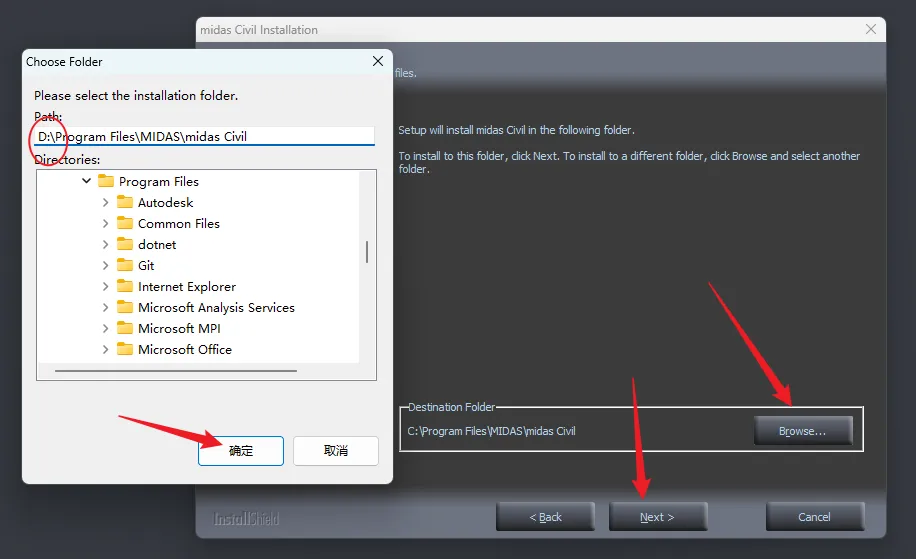Select the Microsoft Analysis Services folder icon
Viewport: 916px width, 559px height.
click(125, 307)
